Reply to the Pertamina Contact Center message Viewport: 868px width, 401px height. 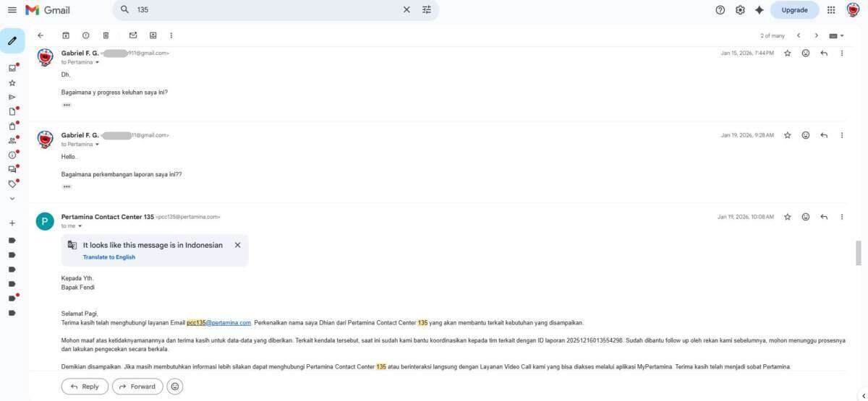point(824,217)
